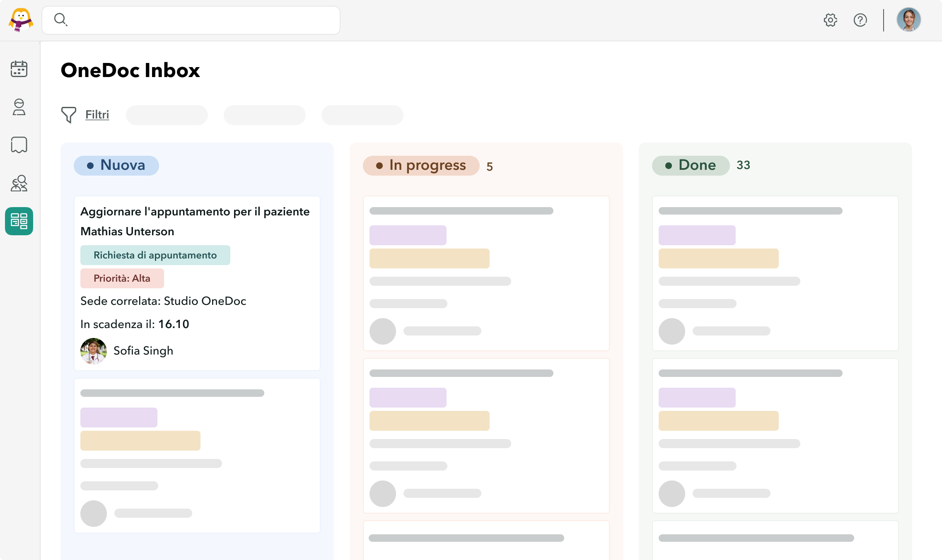942x560 pixels.
Task: Open the user profile avatar menu
Action: point(908,20)
